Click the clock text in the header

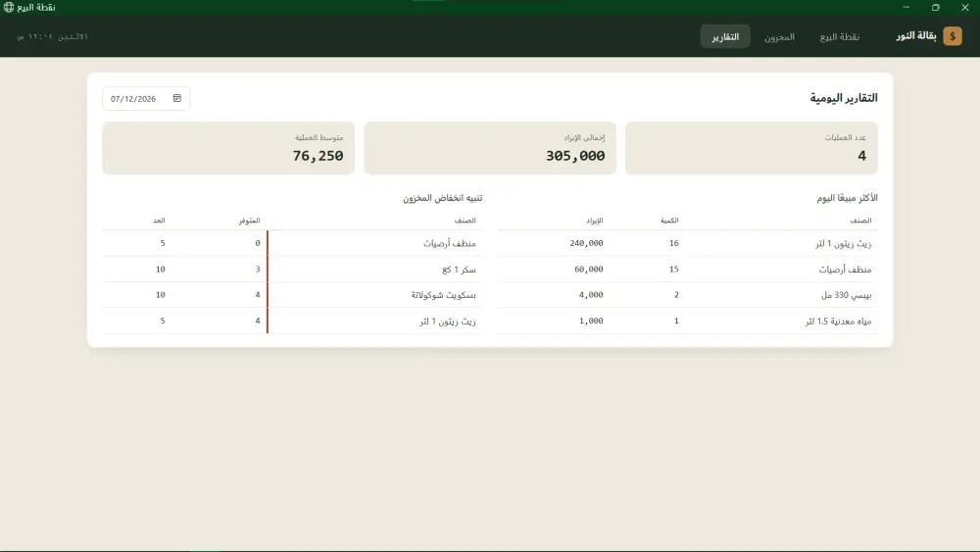click(x=53, y=37)
